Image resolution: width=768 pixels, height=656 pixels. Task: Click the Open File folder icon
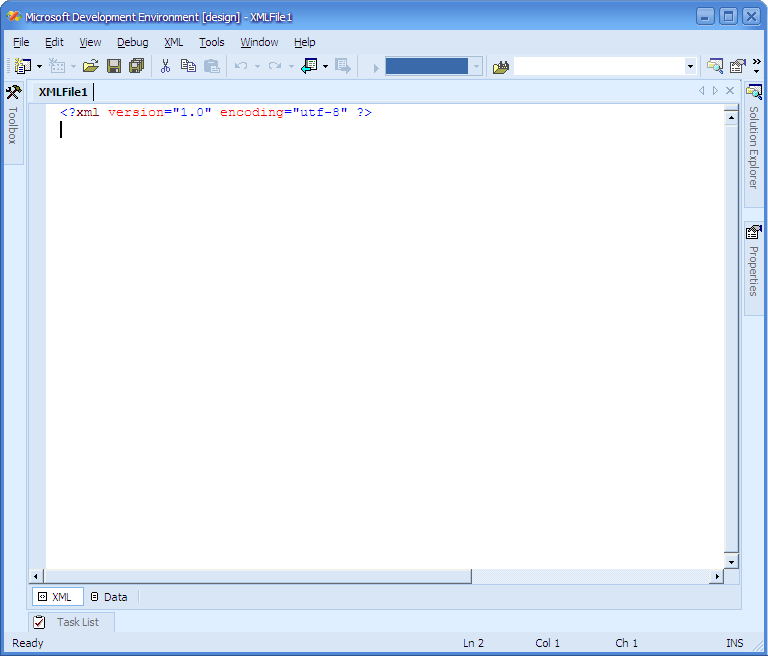[x=90, y=66]
